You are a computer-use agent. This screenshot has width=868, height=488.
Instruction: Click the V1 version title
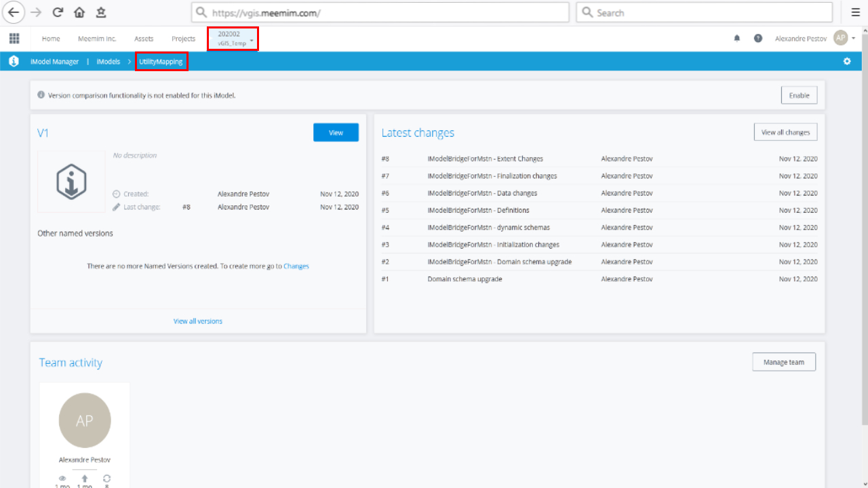point(43,133)
